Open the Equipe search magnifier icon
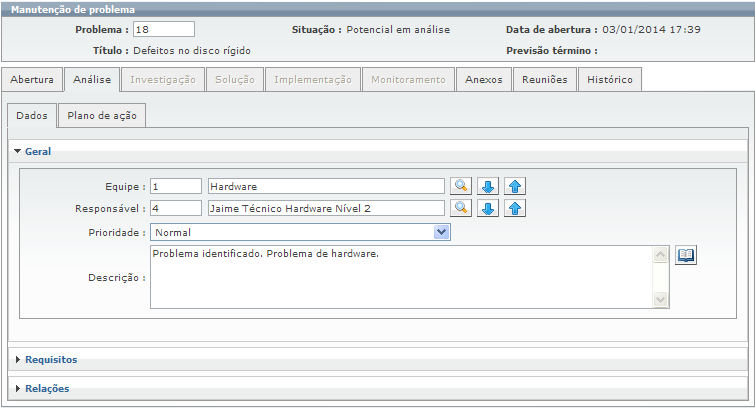This screenshot has height=409, width=755. (x=461, y=186)
